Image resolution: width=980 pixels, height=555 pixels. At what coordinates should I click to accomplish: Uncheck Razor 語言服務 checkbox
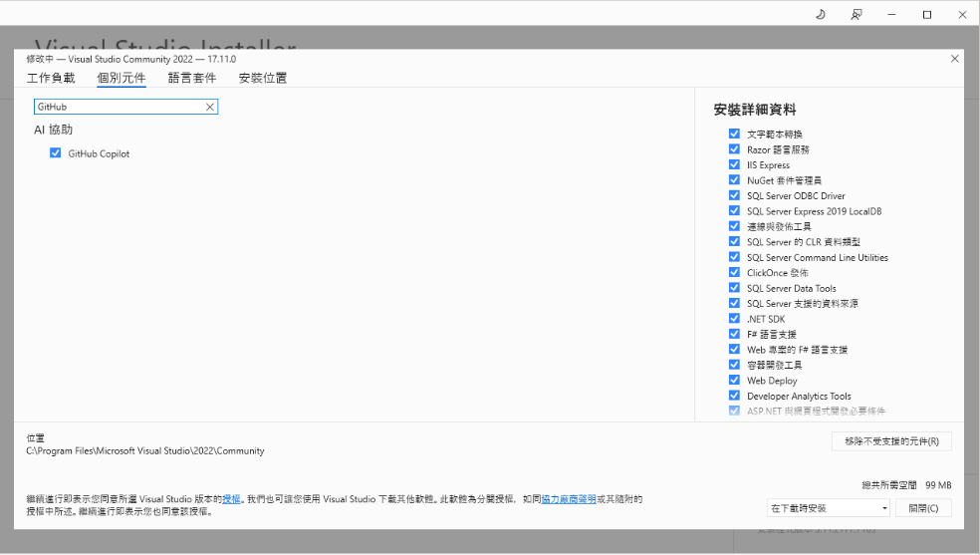point(734,149)
